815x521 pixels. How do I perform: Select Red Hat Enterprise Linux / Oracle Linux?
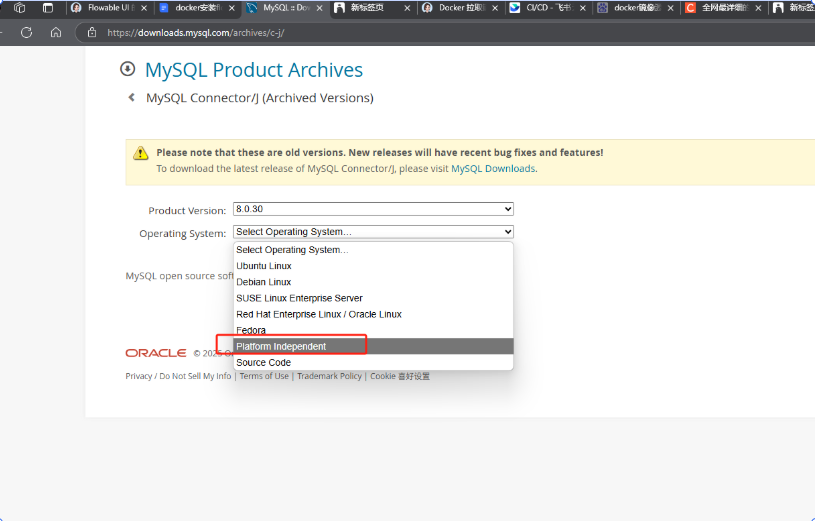(373, 314)
